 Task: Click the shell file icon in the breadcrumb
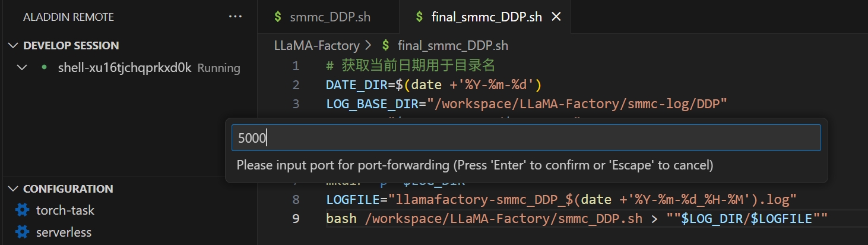(386, 45)
